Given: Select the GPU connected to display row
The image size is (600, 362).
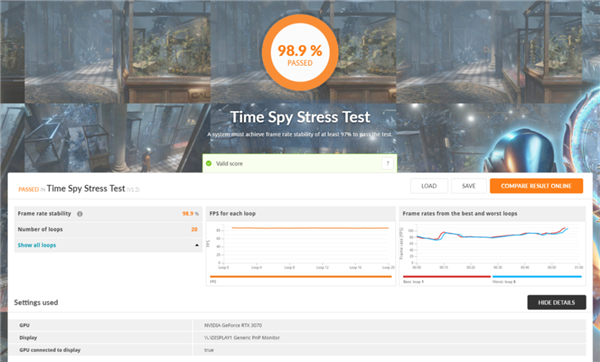Looking at the screenshot, I should click(x=297, y=350).
